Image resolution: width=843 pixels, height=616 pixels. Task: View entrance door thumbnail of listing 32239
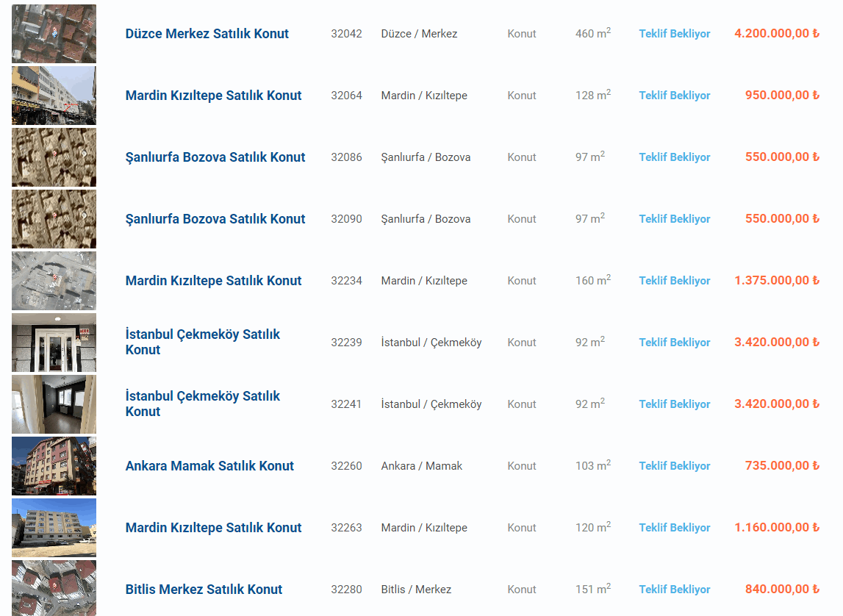click(x=54, y=343)
